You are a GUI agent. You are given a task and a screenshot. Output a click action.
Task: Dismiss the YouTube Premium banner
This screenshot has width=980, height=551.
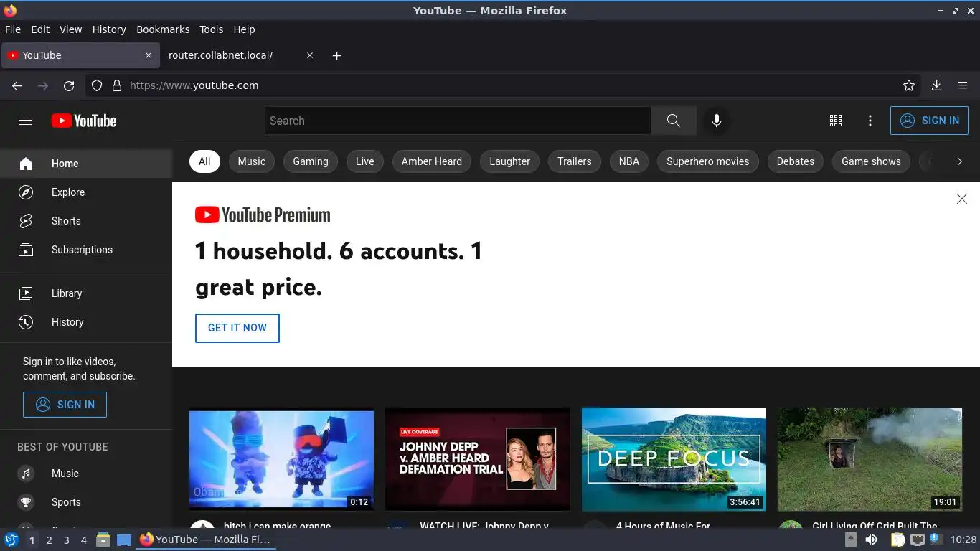click(961, 199)
